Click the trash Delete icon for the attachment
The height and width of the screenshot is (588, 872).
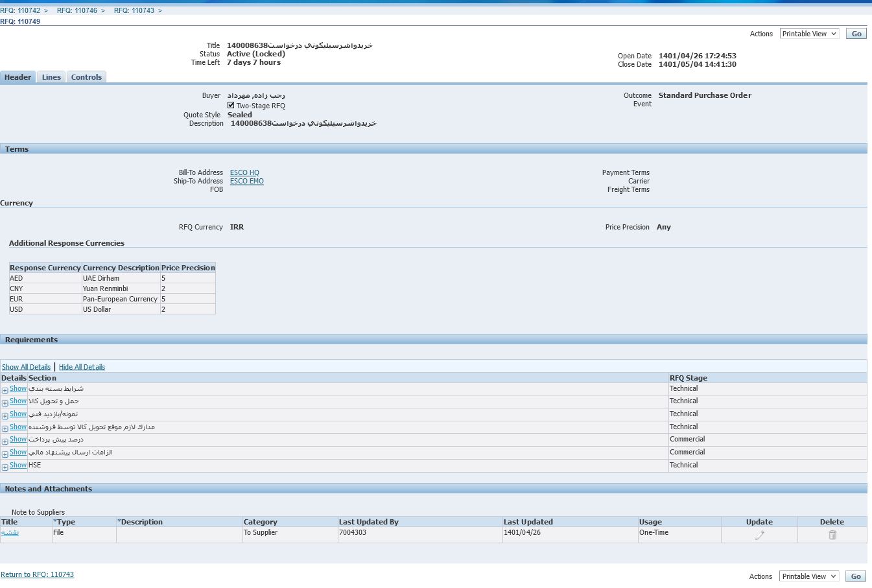pyautogui.click(x=832, y=535)
